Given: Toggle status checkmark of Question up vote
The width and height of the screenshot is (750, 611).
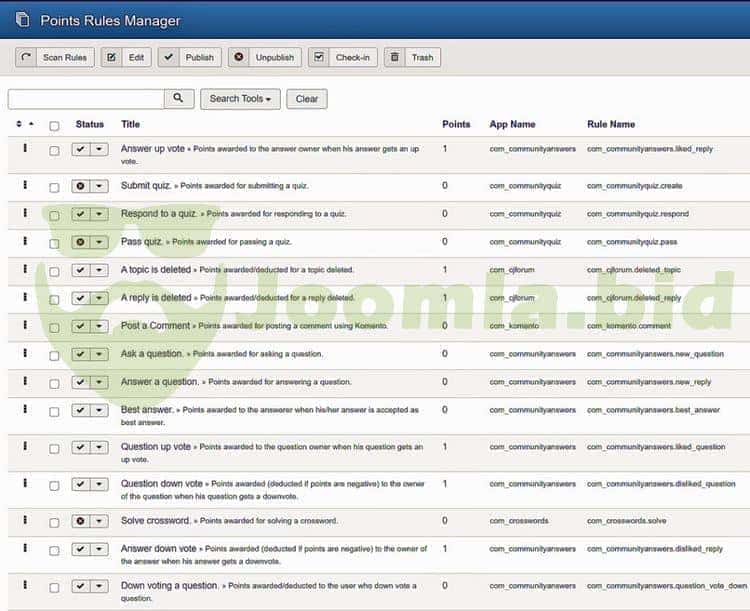Looking at the screenshot, I should [80, 447].
